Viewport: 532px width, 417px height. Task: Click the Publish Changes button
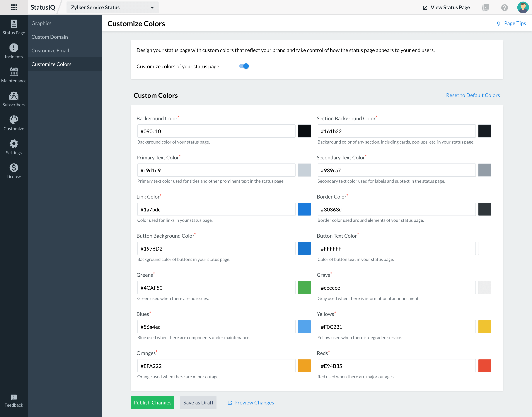tap(153, 402)
